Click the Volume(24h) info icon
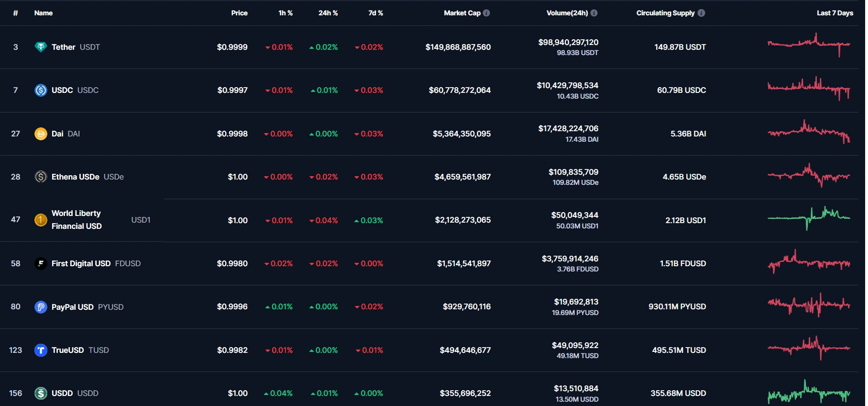The height and width of the screenshot is (406, 868). pos(594,13)
